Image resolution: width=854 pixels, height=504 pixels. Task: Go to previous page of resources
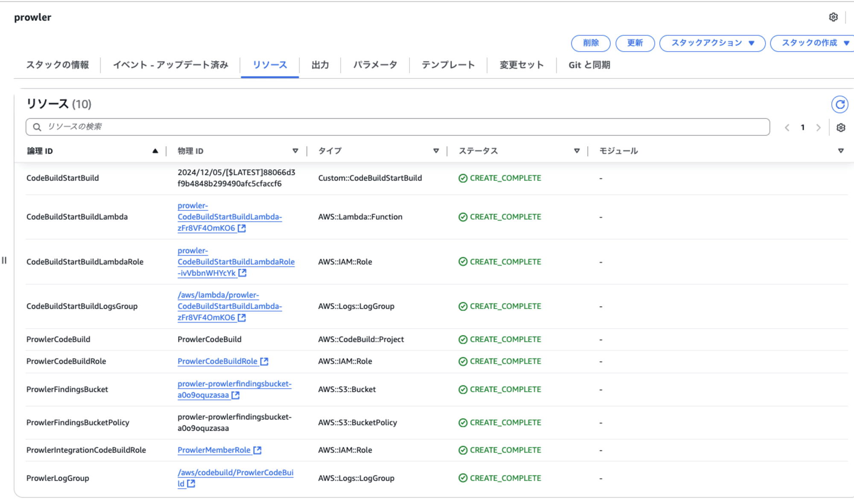tap(787, 128)
